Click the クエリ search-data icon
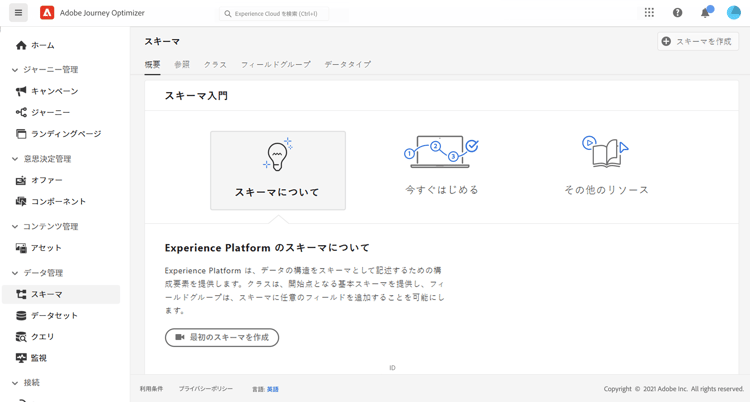Screen dimensions: 750x402 (x=21, y=337)
